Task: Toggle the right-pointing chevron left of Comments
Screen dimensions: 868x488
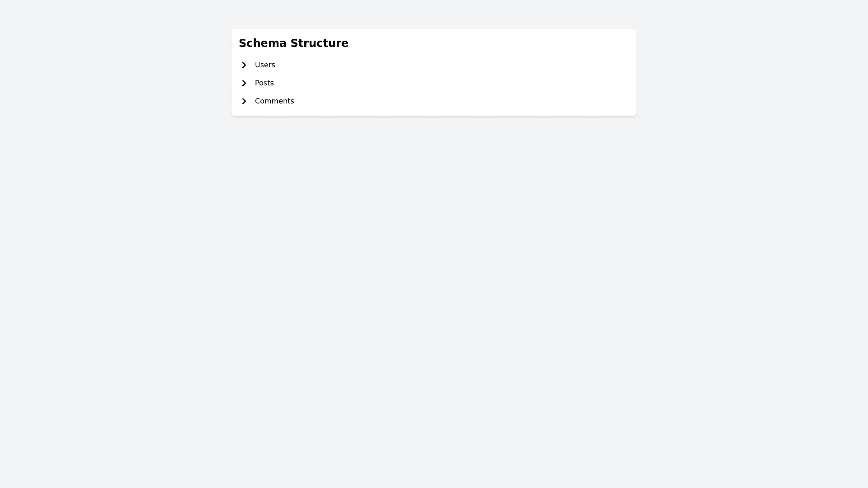Action: pyautogui.click(x=244, y=101)
